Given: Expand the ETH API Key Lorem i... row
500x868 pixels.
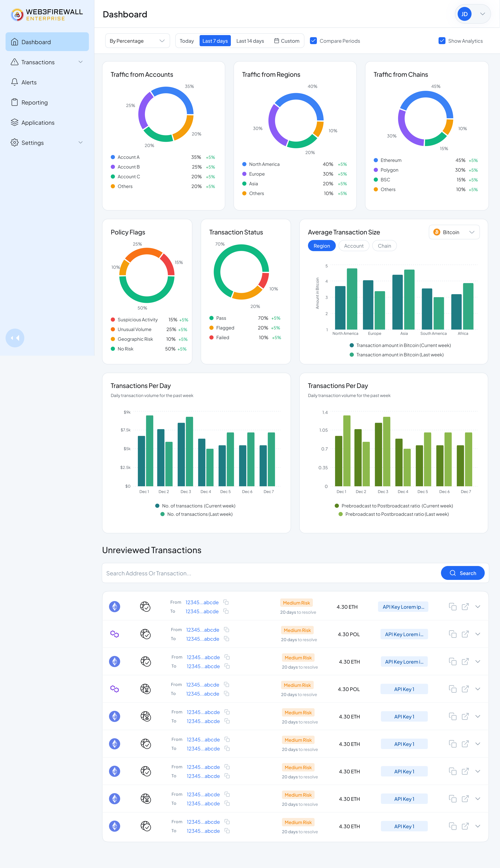Looking at the screenshot, I should click(478, 662).
